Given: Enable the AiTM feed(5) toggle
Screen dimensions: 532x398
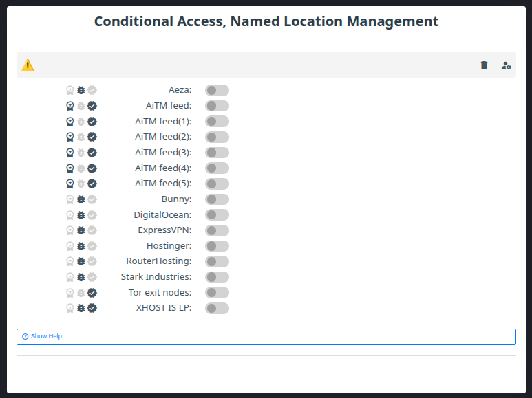Looking at the screenshot, I should click(x=217, y=184).
